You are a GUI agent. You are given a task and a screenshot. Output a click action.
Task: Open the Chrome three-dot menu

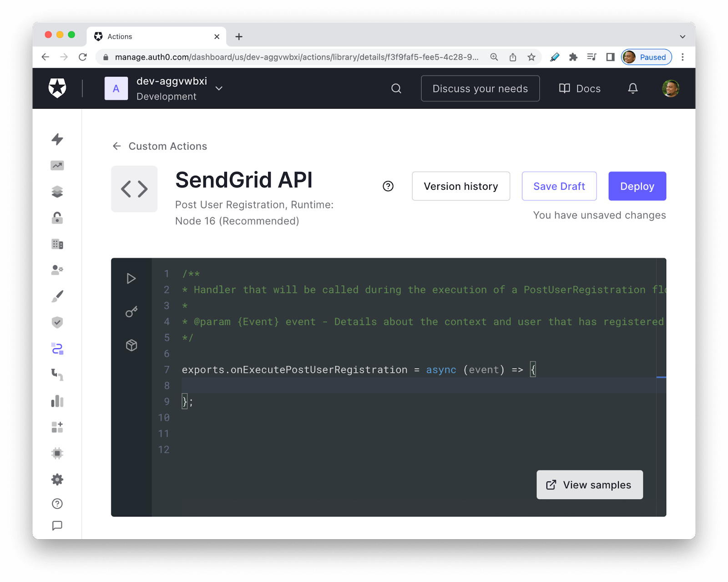[682, 57]
